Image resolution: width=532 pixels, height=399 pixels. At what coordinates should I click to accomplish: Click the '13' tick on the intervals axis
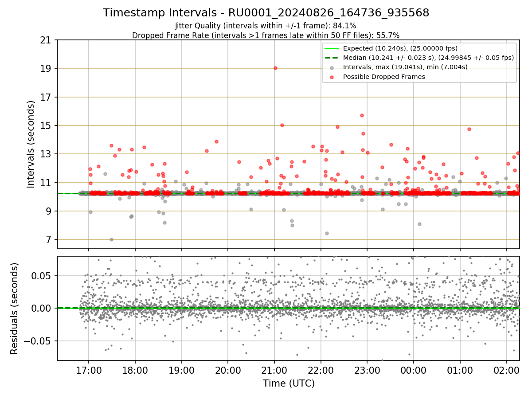[46, 154]
